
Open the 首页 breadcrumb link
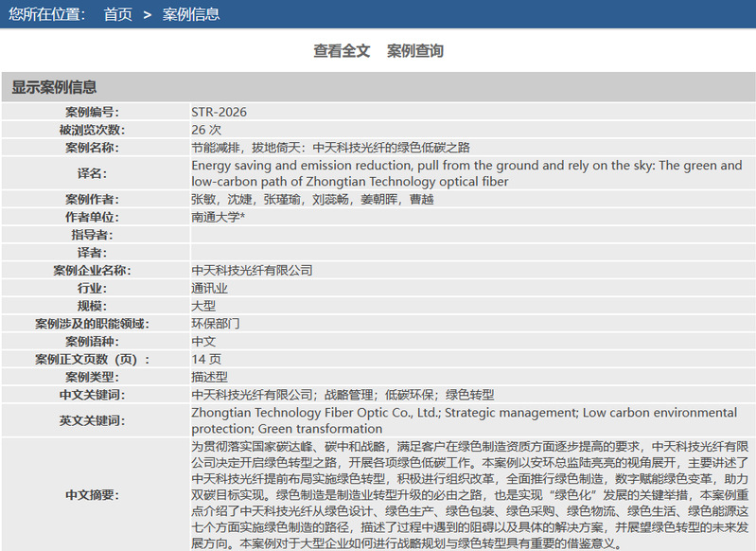[117, 14]
